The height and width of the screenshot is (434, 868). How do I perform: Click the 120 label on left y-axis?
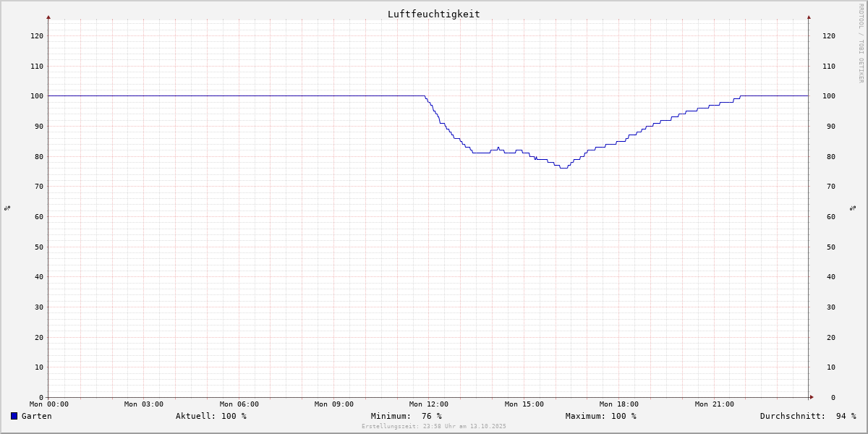coord(36,35)
